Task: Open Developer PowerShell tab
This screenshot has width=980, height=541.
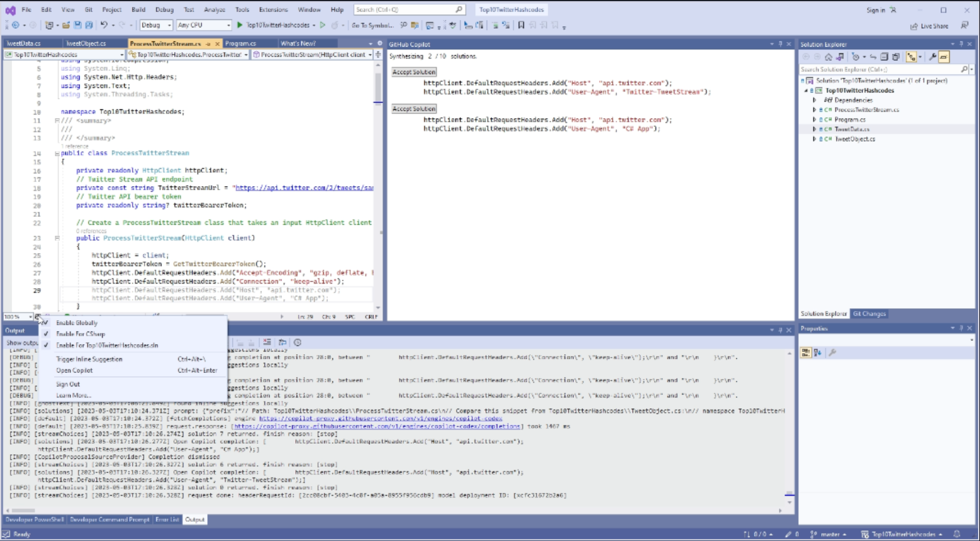Action: click(35, 519)
